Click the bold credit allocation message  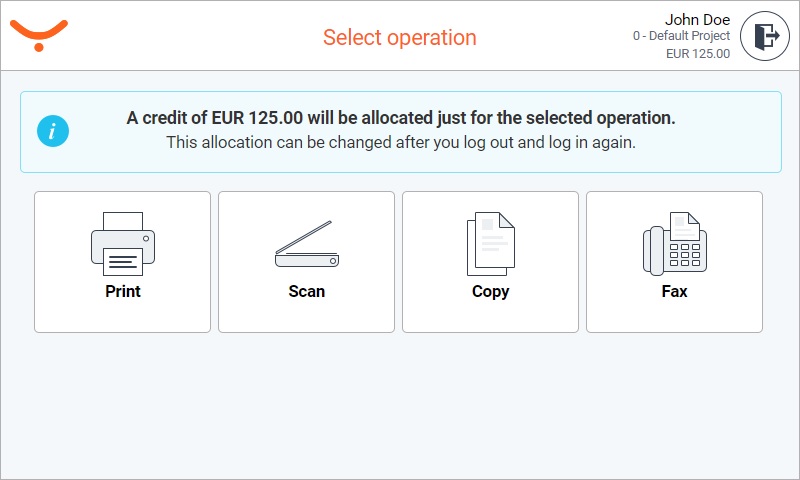pos(401,118)
